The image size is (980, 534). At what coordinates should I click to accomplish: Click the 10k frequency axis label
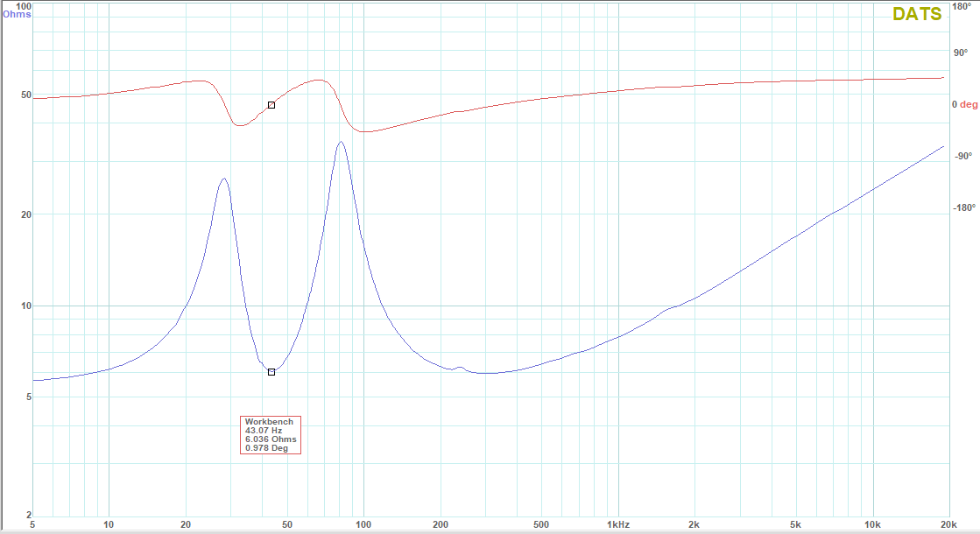tap(871, 524)
